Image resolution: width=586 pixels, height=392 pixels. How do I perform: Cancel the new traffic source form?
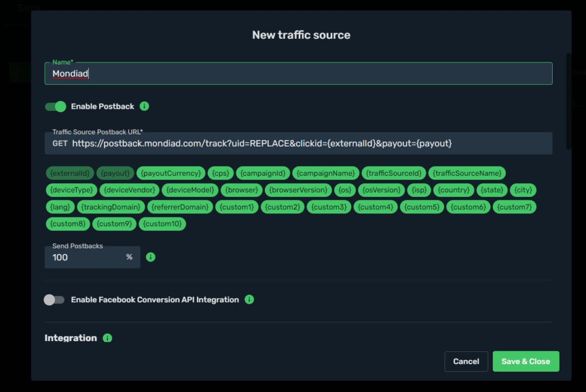pos(466,361)
